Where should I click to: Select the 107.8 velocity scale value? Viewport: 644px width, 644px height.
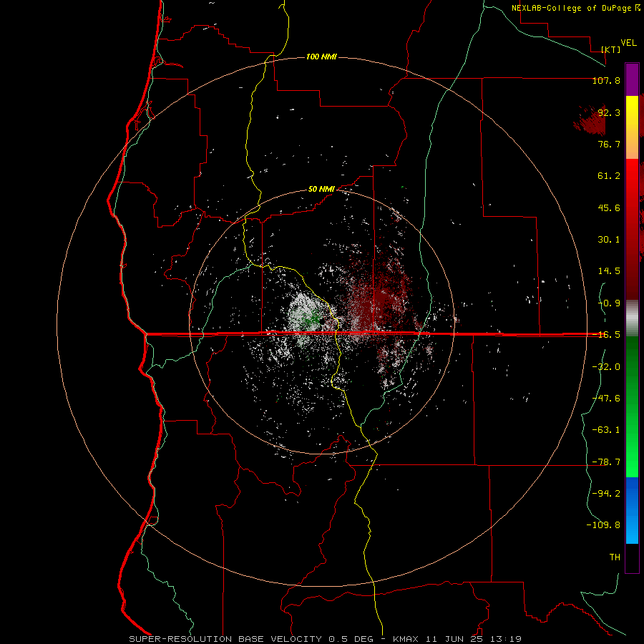point(606,81)
